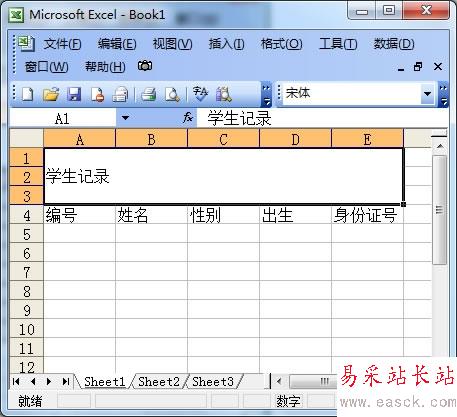Click the Insert Function fx icon
This screenshot has width=457, height=417.
[x=188, y=117]
